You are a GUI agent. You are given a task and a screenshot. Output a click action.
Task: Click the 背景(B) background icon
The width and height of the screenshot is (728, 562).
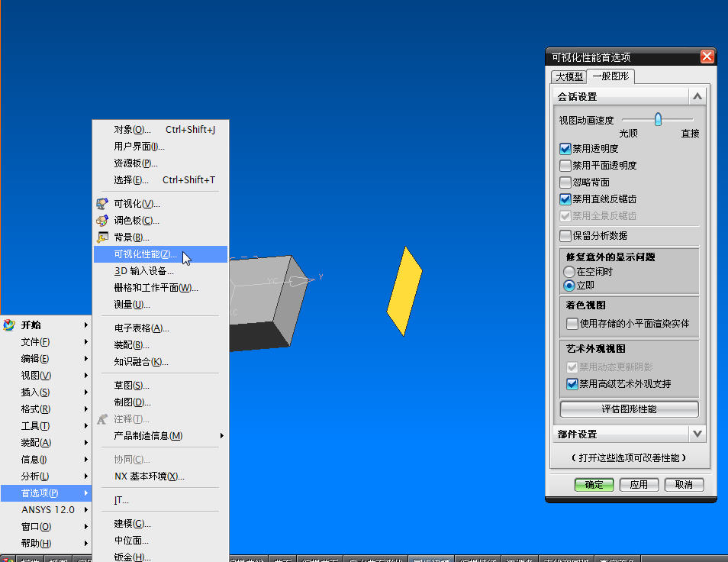click(102, 237)
